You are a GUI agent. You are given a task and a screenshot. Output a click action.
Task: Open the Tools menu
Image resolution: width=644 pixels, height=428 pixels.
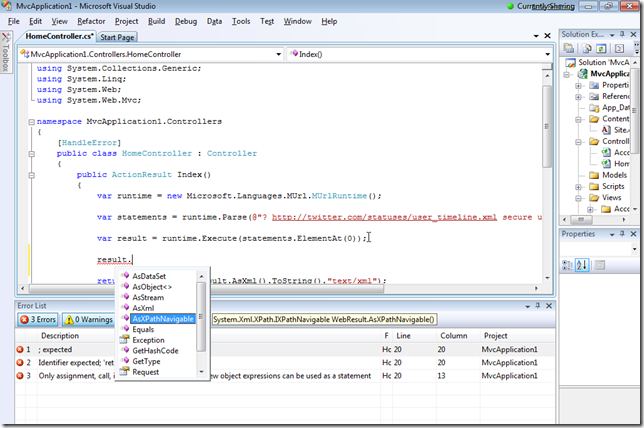241,21
